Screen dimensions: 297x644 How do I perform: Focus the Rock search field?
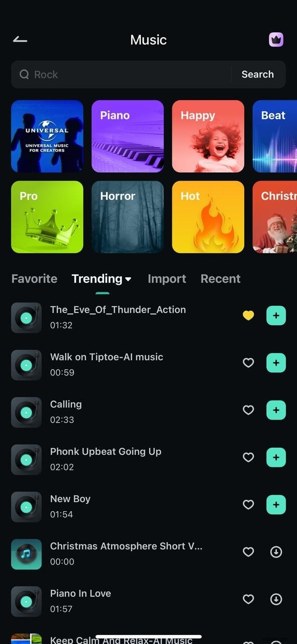tap(121, 74)
